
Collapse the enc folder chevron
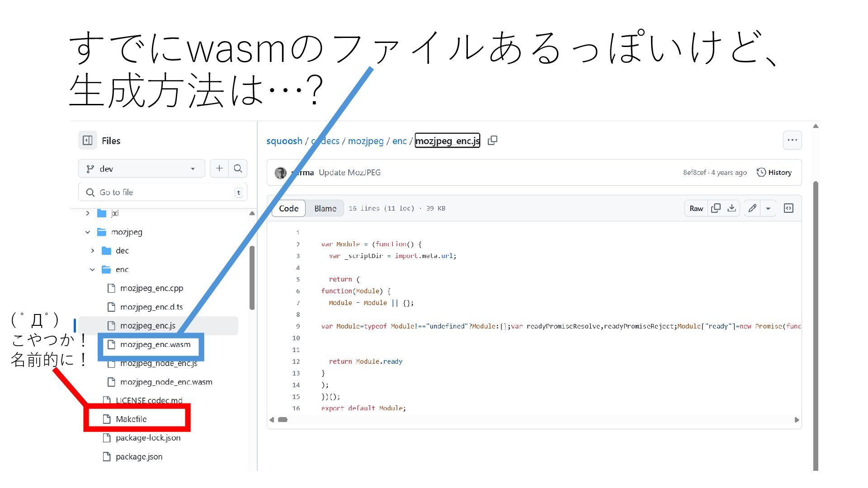(92, 269)
